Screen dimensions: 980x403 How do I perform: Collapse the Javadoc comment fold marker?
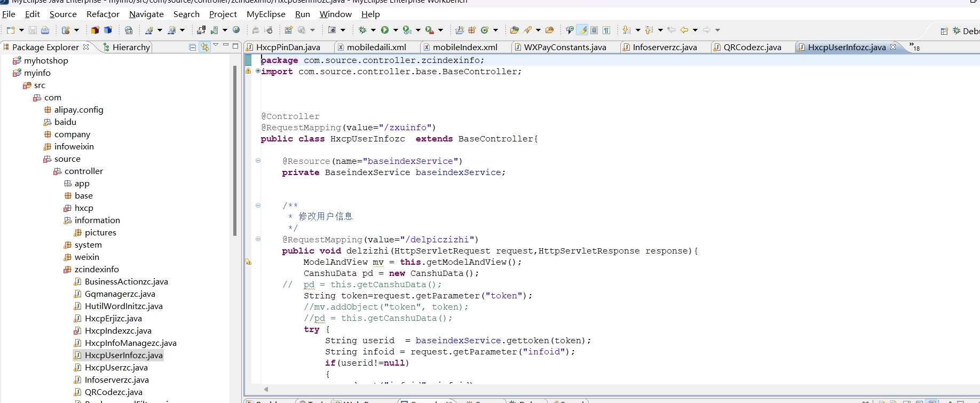tap(258, 206)
